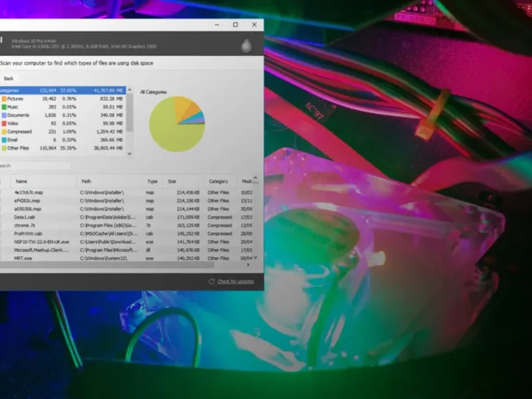Focus the Search input field
The image size is (532, 399).
[35, 166]
